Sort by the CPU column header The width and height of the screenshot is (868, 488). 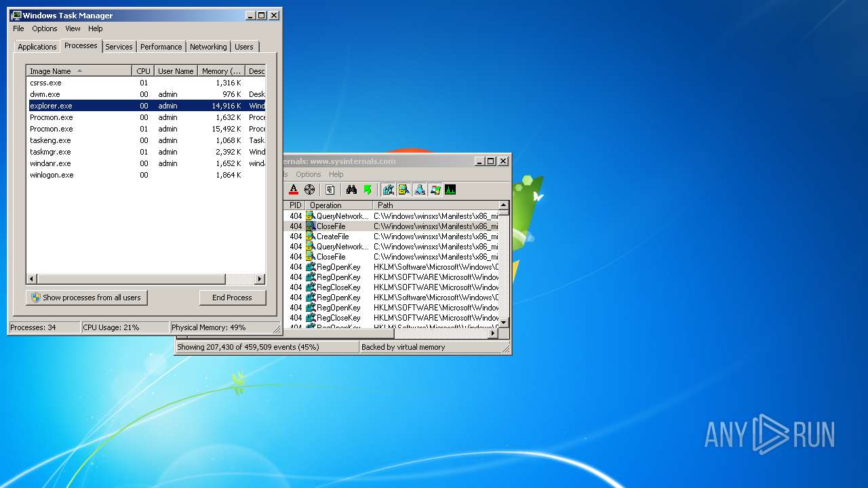[143, 71]
